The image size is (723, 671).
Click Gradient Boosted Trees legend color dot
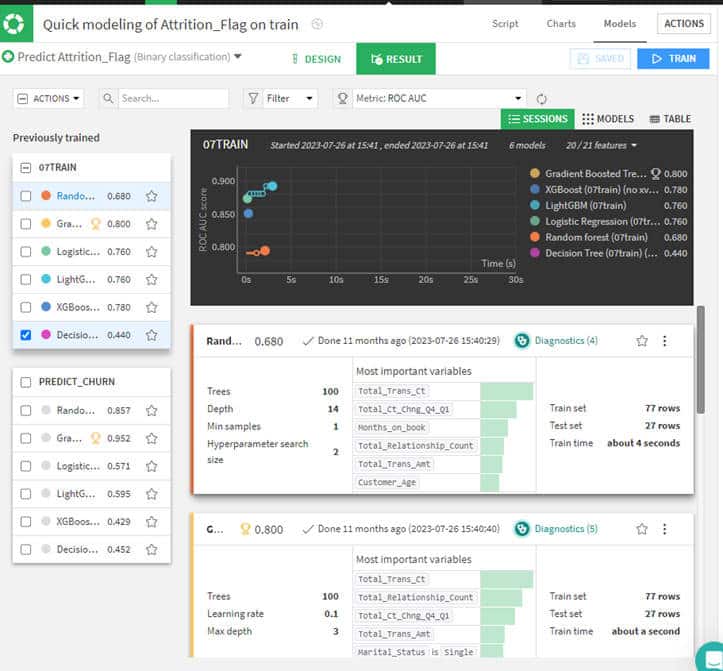[x=535, y=173]
